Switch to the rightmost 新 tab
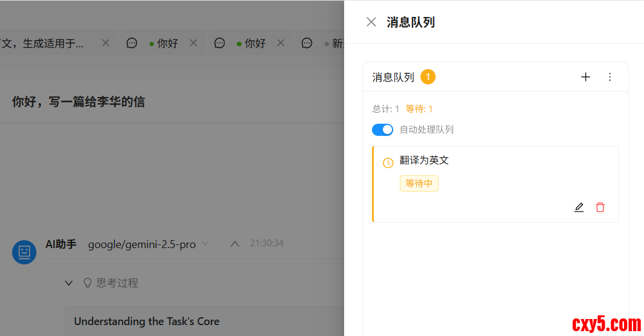Screen dimensions: 644x336 336,44
